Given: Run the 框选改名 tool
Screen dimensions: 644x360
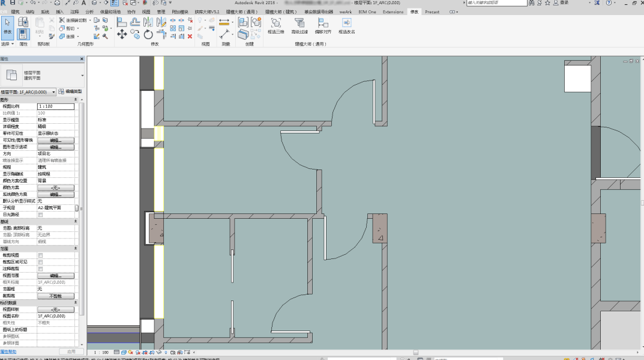Looking at the screenshot, I should 347,25.
